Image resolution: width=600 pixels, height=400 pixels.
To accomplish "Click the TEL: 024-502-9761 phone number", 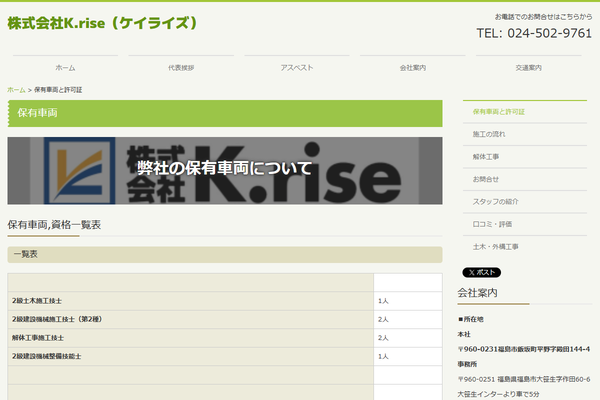I will tap(534, 33).
